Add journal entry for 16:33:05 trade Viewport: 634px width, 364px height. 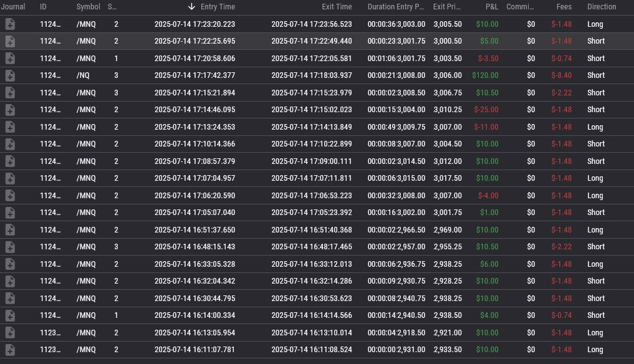click(10, 264)
